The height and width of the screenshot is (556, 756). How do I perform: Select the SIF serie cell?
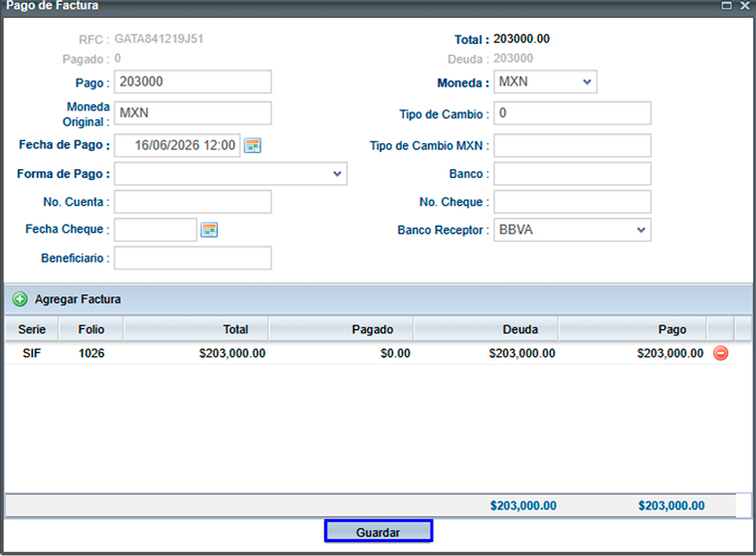(32, 353)
